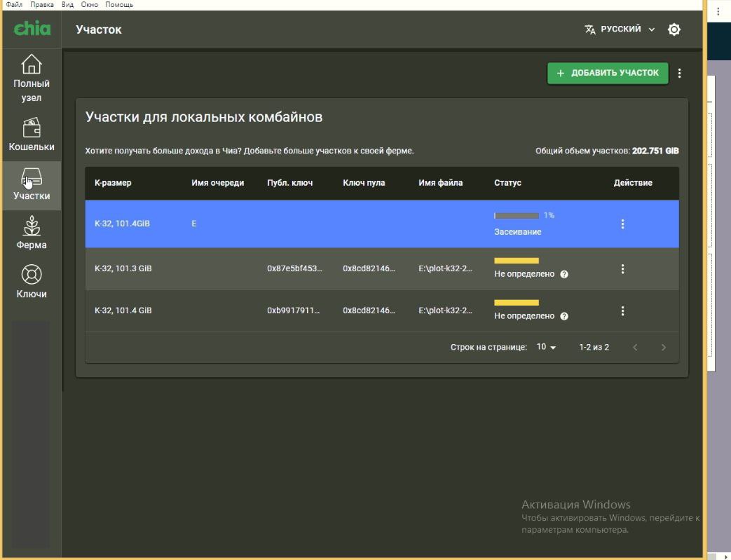Click the translate language icon
The width and height of the screenshot is (731, 560).
pos(589,29)
